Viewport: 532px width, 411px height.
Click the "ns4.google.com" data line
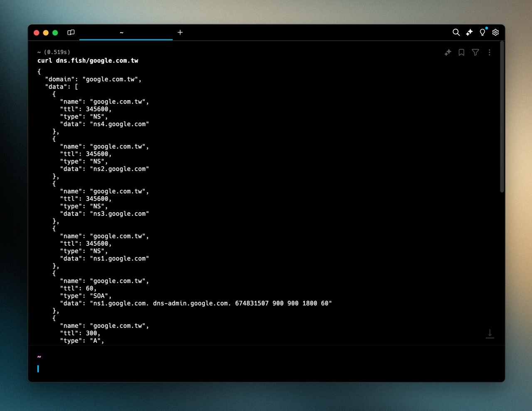(104, 124)
